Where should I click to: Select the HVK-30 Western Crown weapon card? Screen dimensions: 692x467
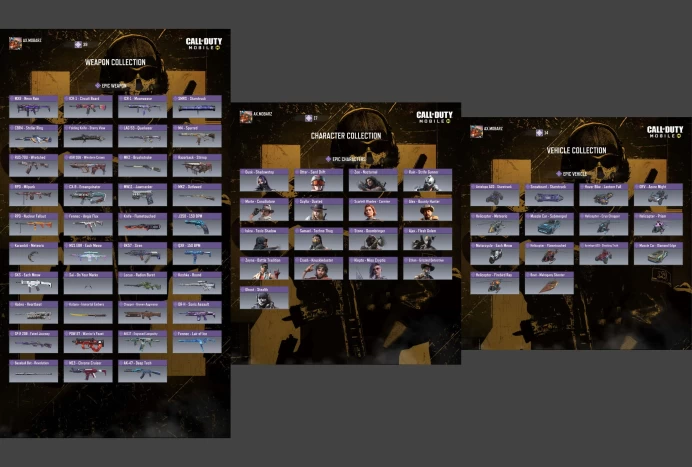[88, 165]
